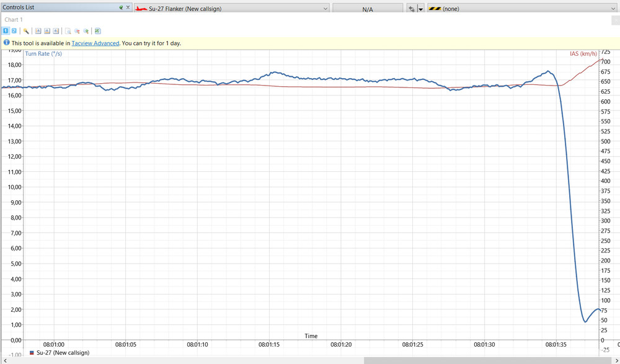This screenshot has width=620, height=364.
Task: Open the Tacview Advanced link
Action: click(x=95, y=43)
